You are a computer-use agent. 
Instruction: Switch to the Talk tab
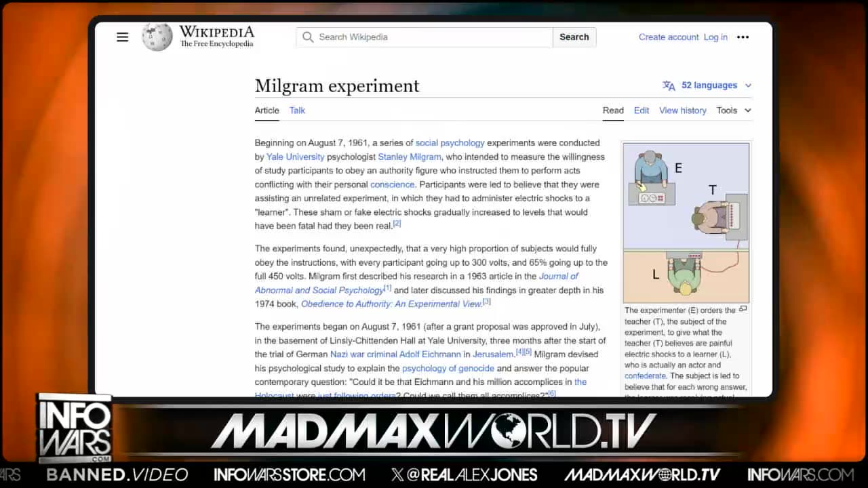click(297, 110)
